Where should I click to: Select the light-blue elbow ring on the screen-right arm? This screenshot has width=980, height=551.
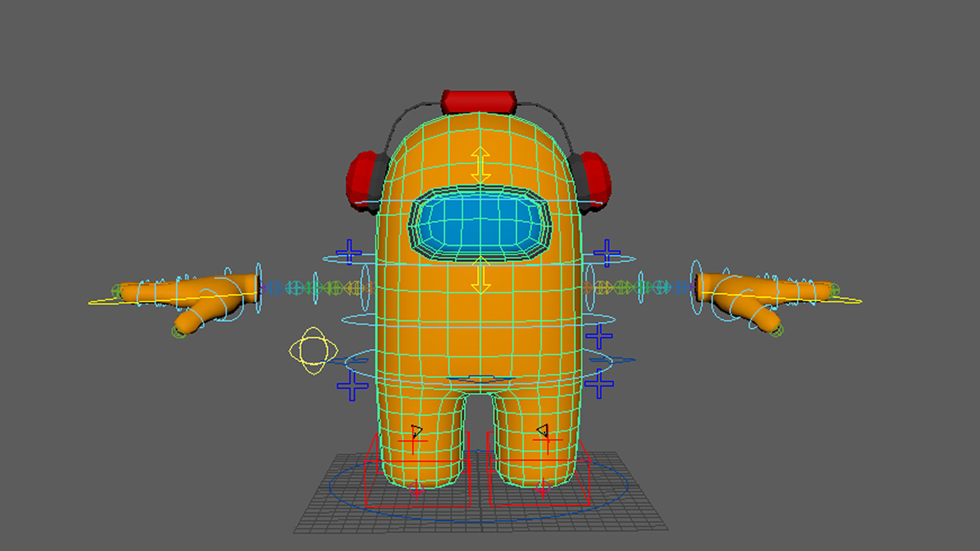641,287
